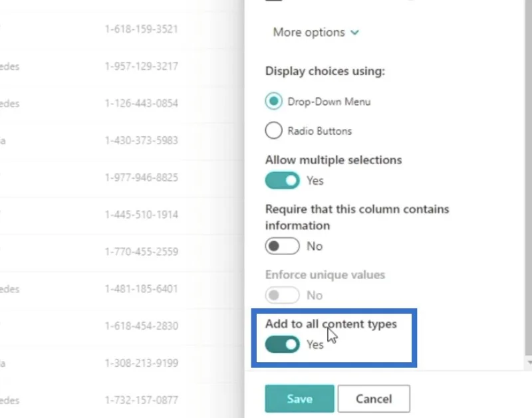Save the column settings

[300, 399]
